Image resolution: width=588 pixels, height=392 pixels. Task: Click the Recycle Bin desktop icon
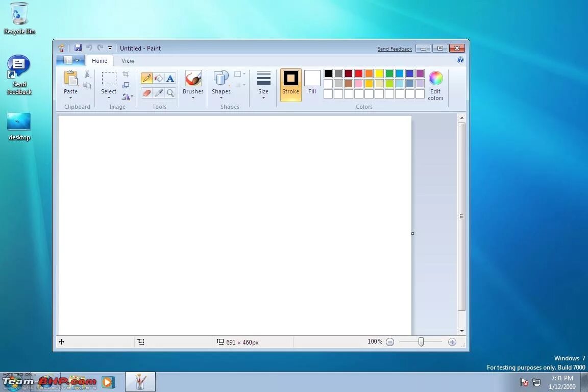19,18
